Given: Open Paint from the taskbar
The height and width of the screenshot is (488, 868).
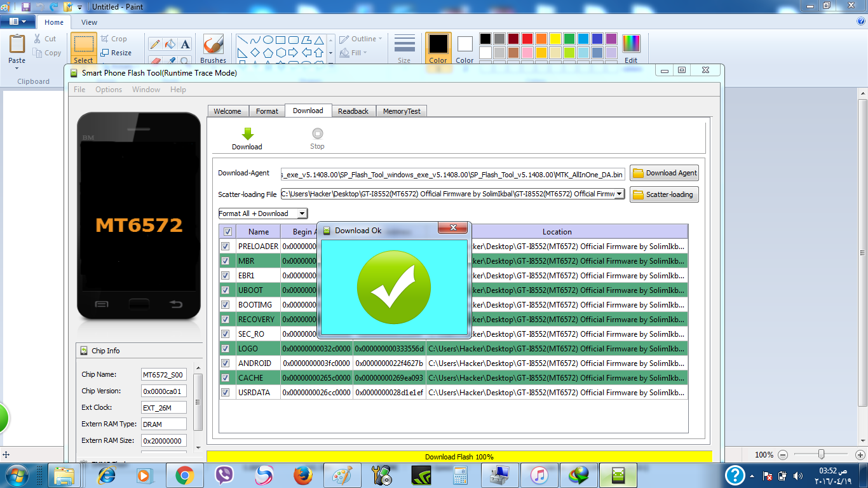Looking at the screenshot, I should point(342,475).
